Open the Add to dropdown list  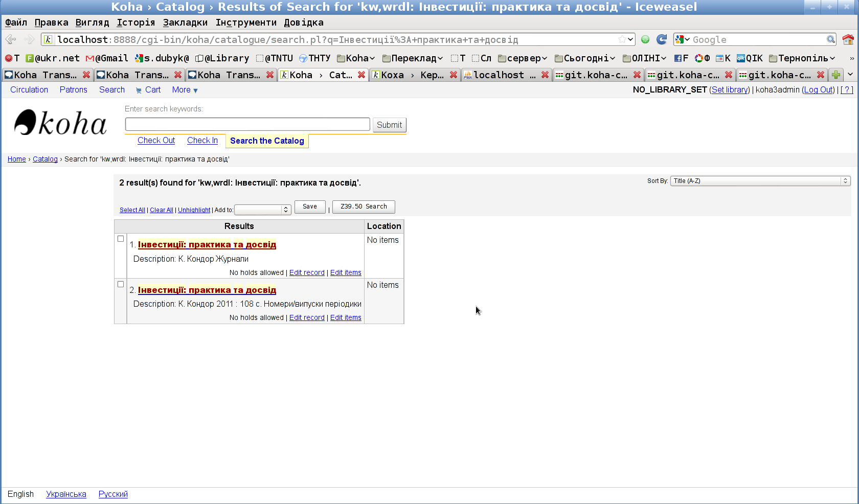263,210
